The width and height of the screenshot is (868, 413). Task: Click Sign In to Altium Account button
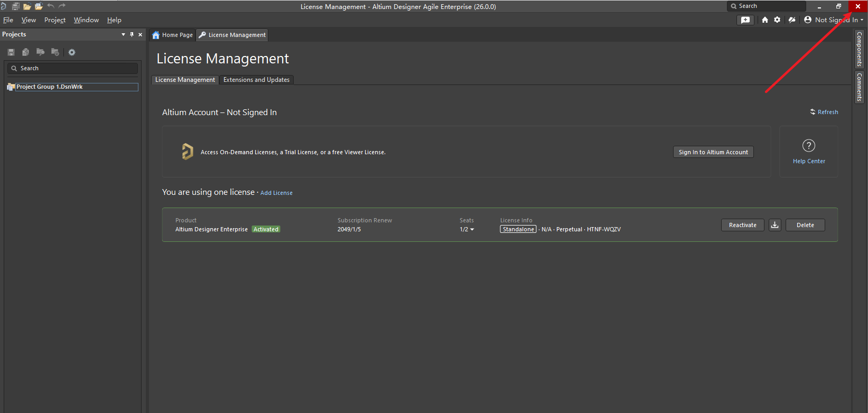click(x=713, y=152)
